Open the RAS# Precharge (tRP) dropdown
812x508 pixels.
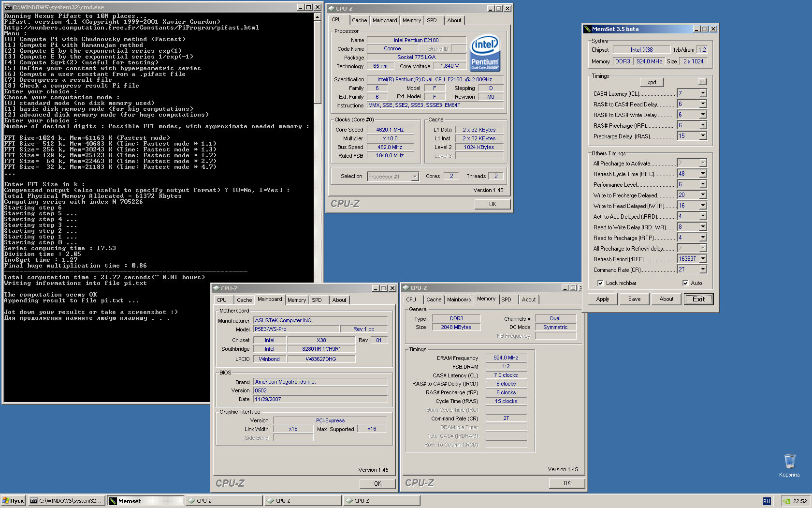pos(703,125)
